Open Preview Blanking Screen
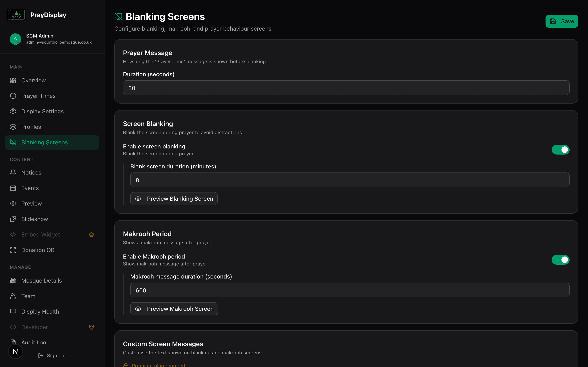 point(174,198)
